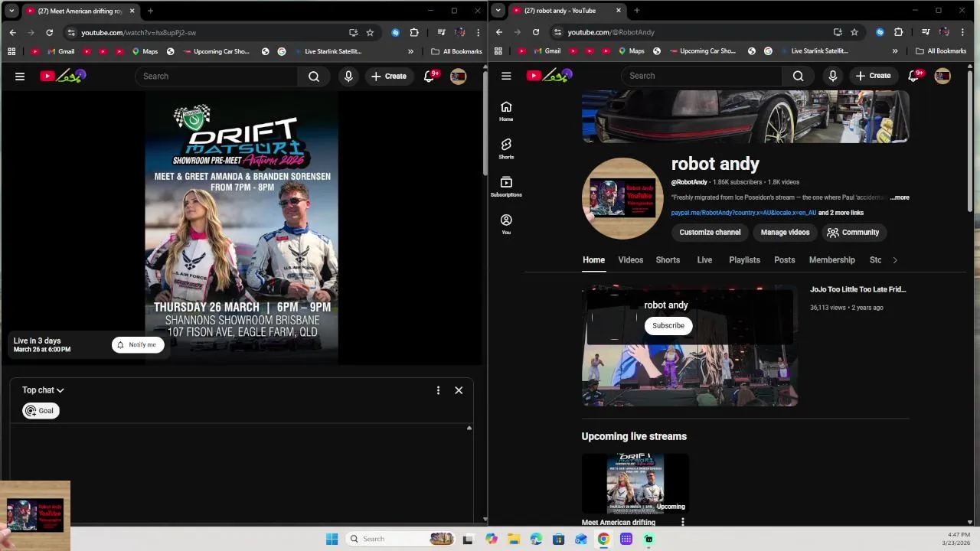Open the Meet American drifting upcoming stream thumbnail
This screenshot has width=980, height=551.
tap(635, 484)
